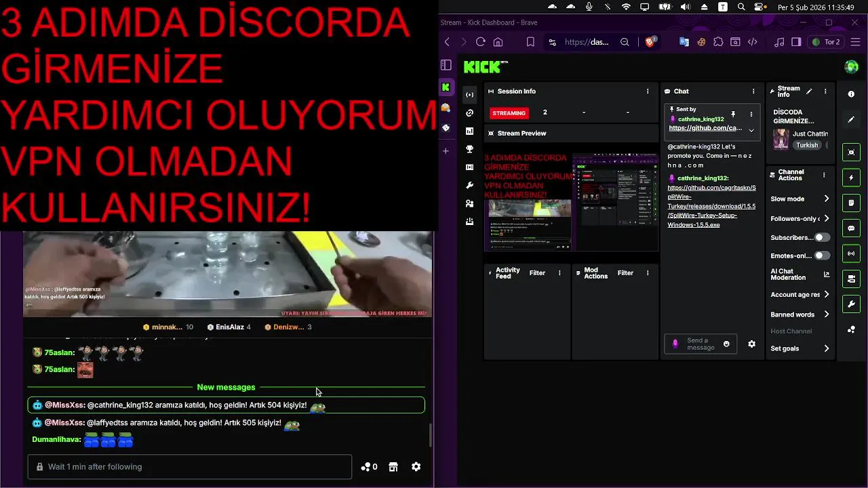
Task: Open emoji picker in Send a message box
Action: [726, 344]
